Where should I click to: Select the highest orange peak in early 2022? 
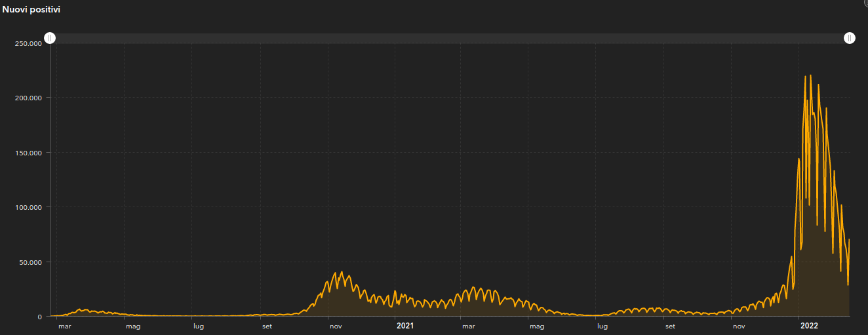811,75
